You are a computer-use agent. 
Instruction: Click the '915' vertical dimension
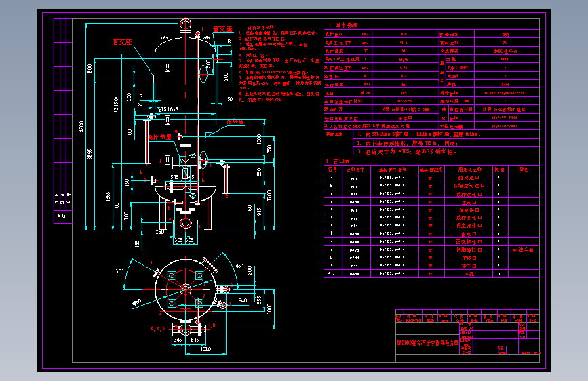click(259, 212)
